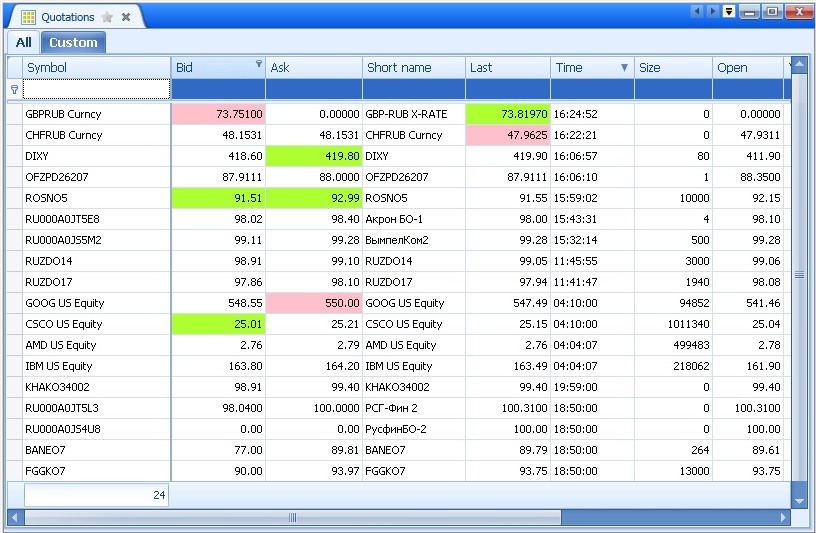Viewport: 816px width, 533px height.
Task: Switch to the Custom tab
Action: tap(73, 42)
